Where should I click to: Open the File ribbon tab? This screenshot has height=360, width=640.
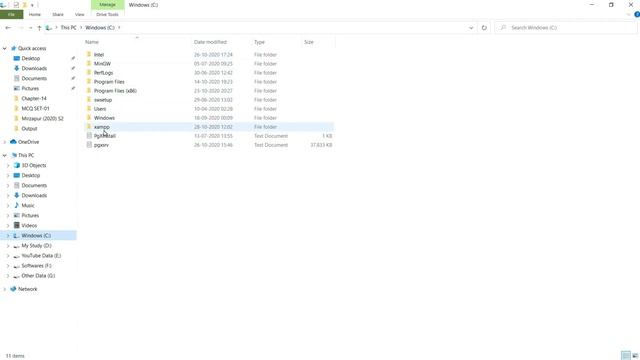click(x=11, y=14)
